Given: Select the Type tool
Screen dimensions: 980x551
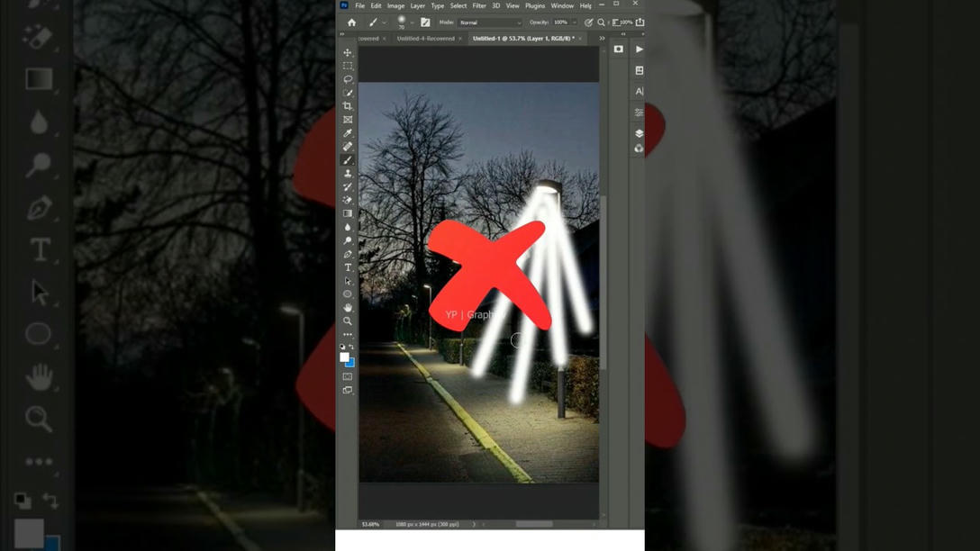Looking at the screenshot, I should pos(347,266).
